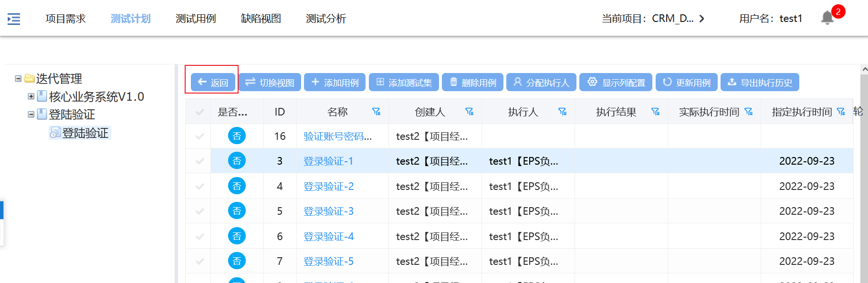The image size is (868, 283).
Task: Expand the 核心业务系统V1.0 tree node
Action: pos(31,96)
